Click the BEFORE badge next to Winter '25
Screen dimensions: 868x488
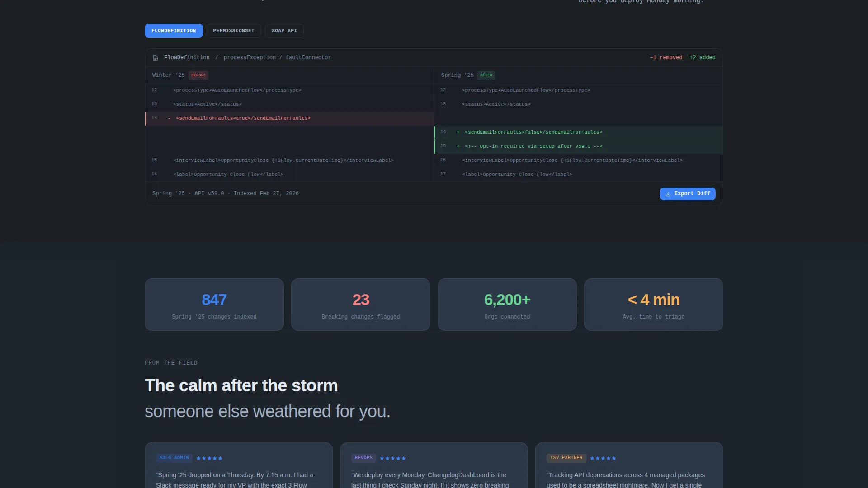click(x=198, y=75)
